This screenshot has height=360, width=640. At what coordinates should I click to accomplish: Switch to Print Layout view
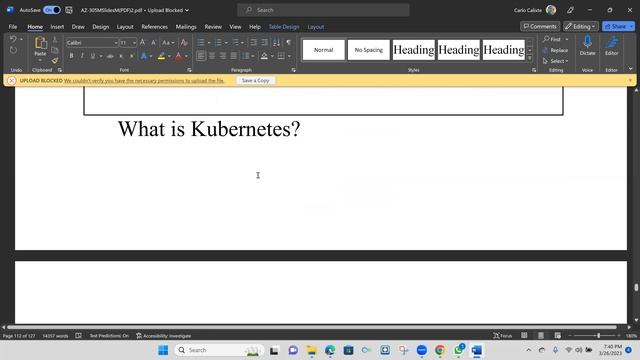coord(541,336)
